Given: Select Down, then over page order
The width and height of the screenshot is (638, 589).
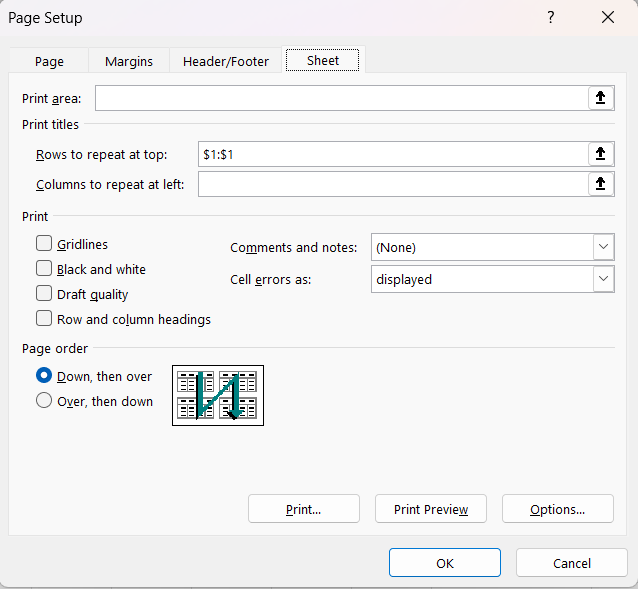Looking at the screenshot, I should tap(44, 376).
